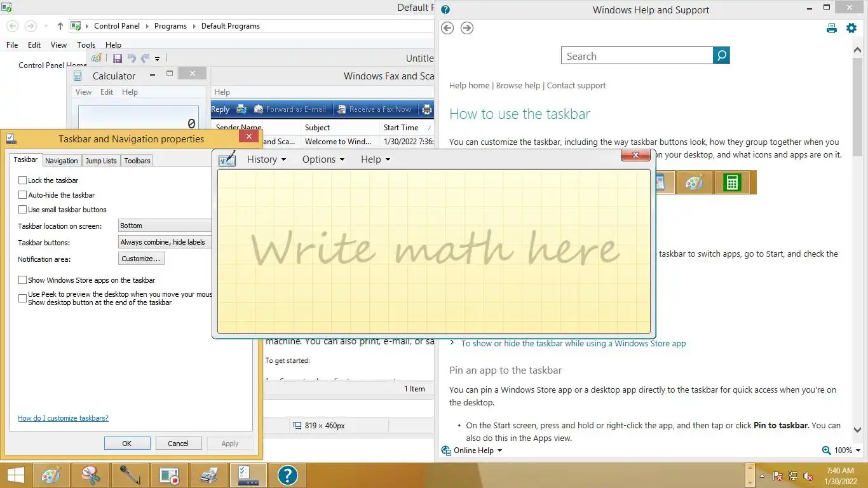The width and height of the screenshot is (868, 488).
Task: Switch to the Jump Lists tab
Action: pos(101,161)
